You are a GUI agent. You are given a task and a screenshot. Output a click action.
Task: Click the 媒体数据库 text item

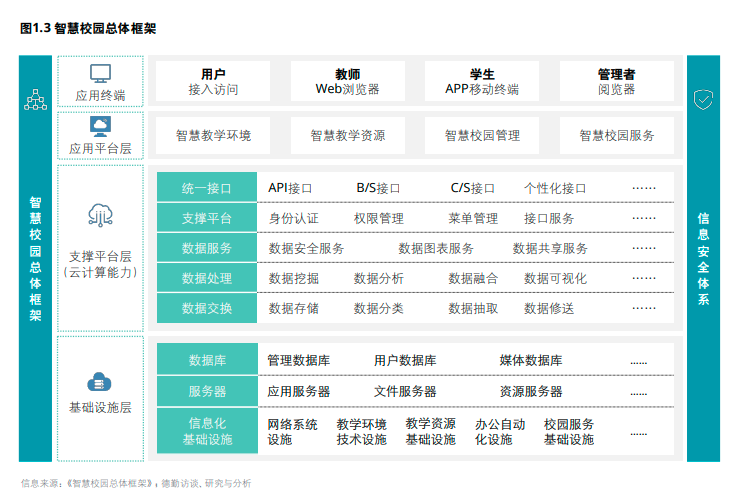coord(531,361)
